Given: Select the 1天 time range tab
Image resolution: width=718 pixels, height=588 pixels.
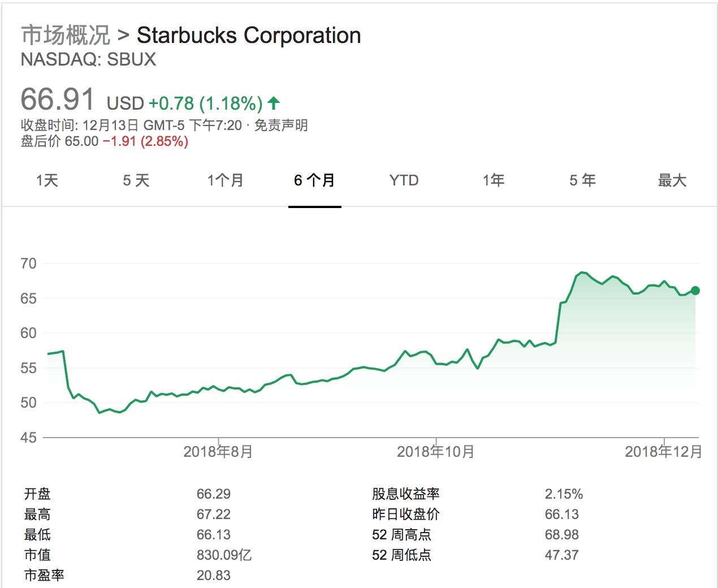Looking at the screenshot, I should point(47,180).
